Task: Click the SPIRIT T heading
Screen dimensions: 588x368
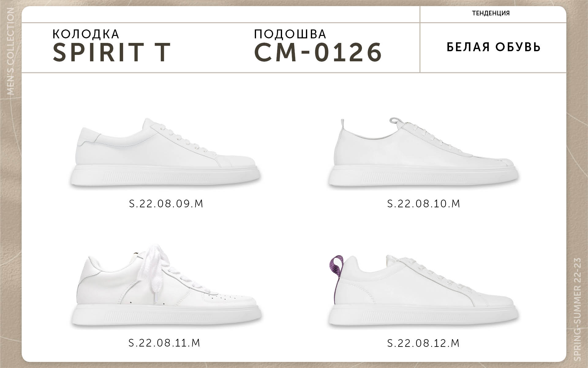Action: pos(111,52)
